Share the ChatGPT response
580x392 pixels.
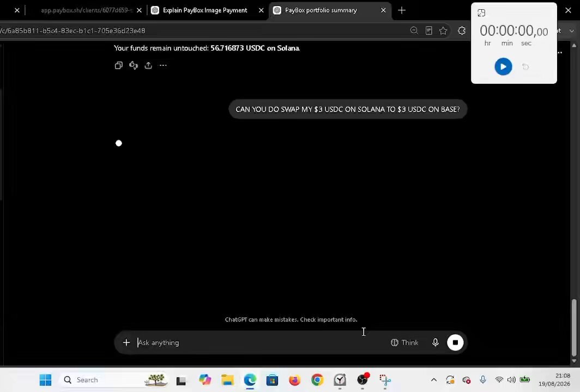pos(148,65)
